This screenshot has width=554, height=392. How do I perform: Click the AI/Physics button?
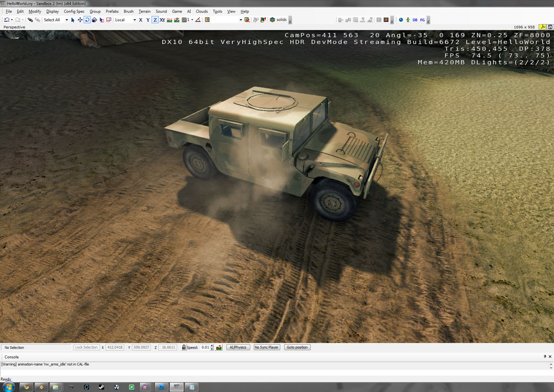click(x=238, y=348)
